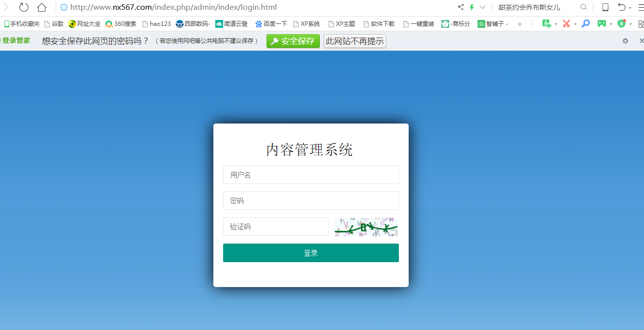This screenshot has width=644, height=330.
Task: Open the dropdown next to the gamepad extension
Action: coord(611,23)
